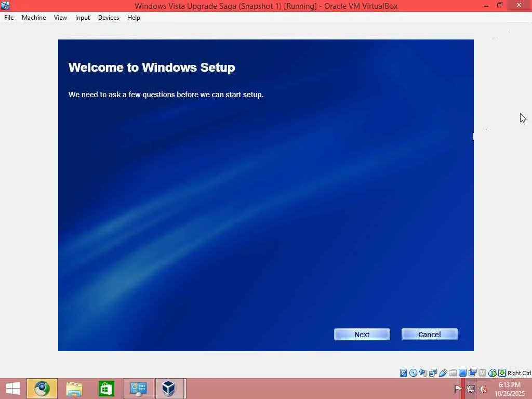The image size is (532, 399).
Task: Open the globe browser icon on taskbar
Action: pyautogui.click(x=42, y=389)
